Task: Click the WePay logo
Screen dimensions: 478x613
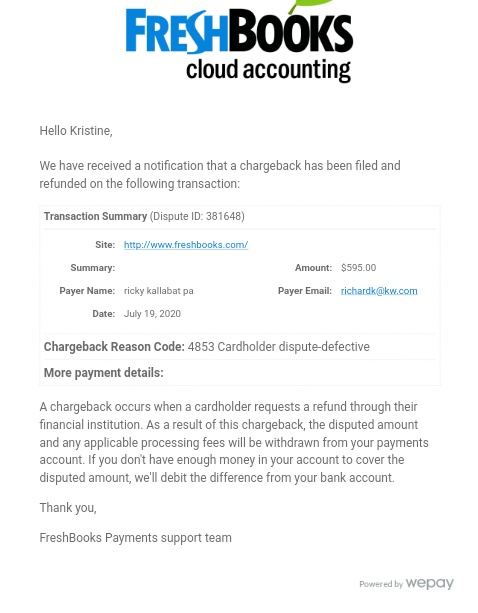Action: tap(430, 584)
